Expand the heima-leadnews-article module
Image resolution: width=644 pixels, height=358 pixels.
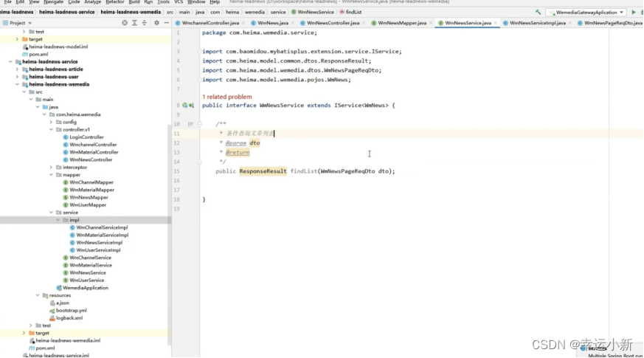(17, 69)
